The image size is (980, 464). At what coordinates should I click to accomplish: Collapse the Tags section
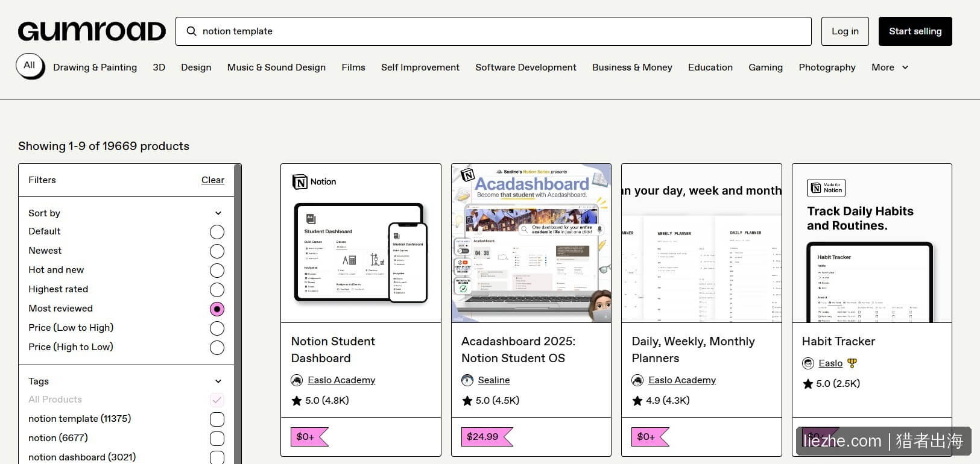(x=218, y=381)
